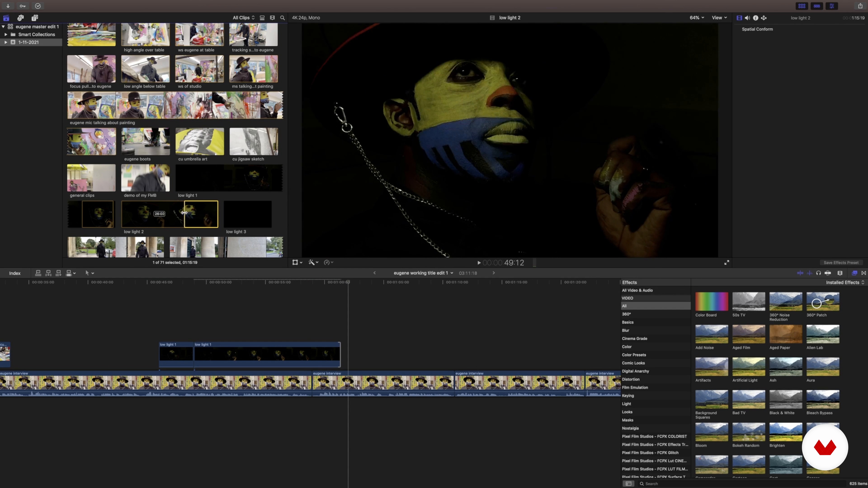
Task: Open the Info inspector icon
Action: tap(755, 18)
